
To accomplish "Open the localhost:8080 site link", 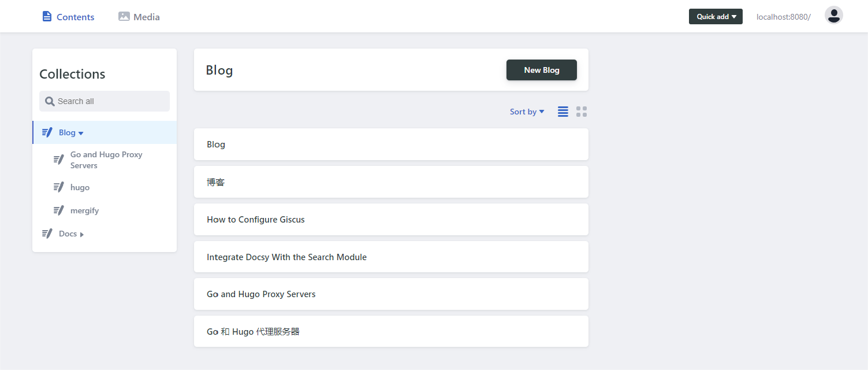I will click(783, 17).
